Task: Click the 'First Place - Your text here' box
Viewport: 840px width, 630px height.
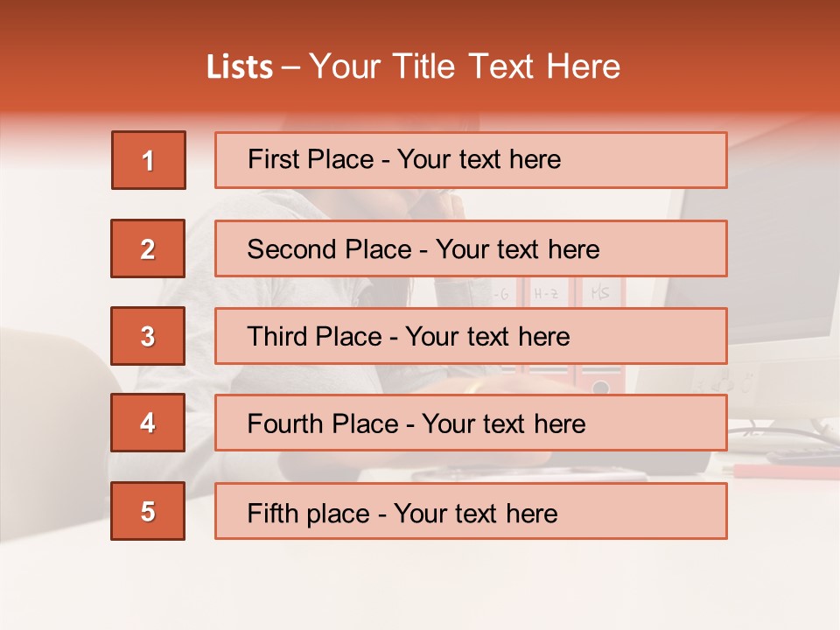Action: pos(471,160)
